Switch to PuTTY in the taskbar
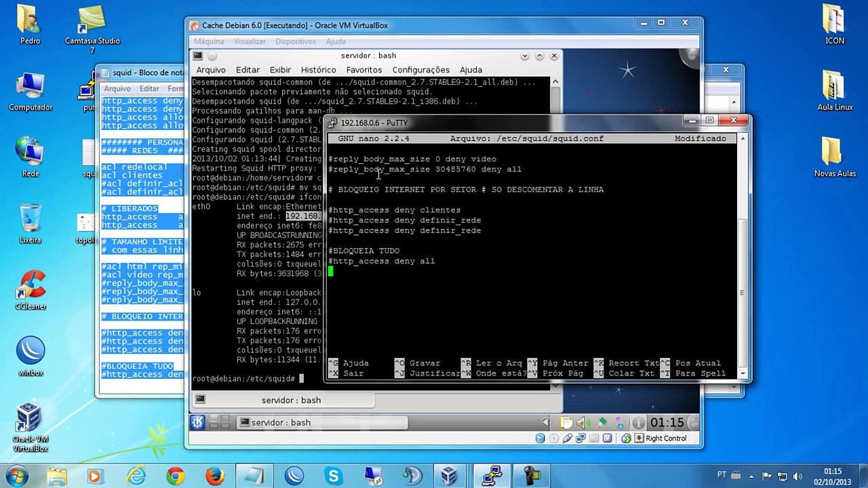The height and width of the screenshot is (488, 868). coord(490,476)
